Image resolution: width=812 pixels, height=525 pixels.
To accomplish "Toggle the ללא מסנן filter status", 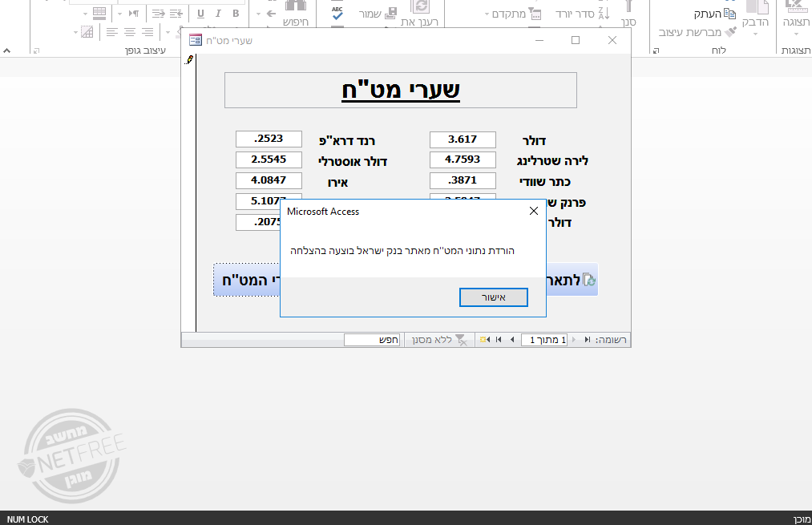I will 437,339.
